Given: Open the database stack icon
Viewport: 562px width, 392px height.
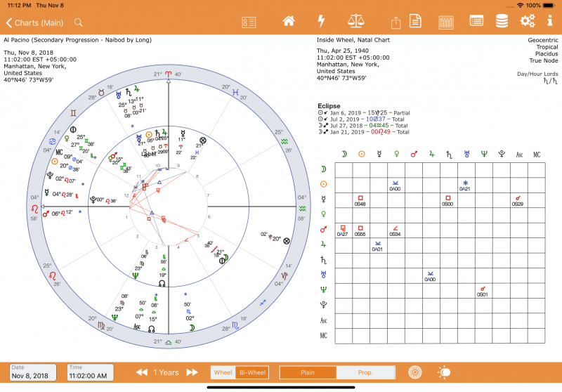Looking at the screenshot, I should 502,21.
